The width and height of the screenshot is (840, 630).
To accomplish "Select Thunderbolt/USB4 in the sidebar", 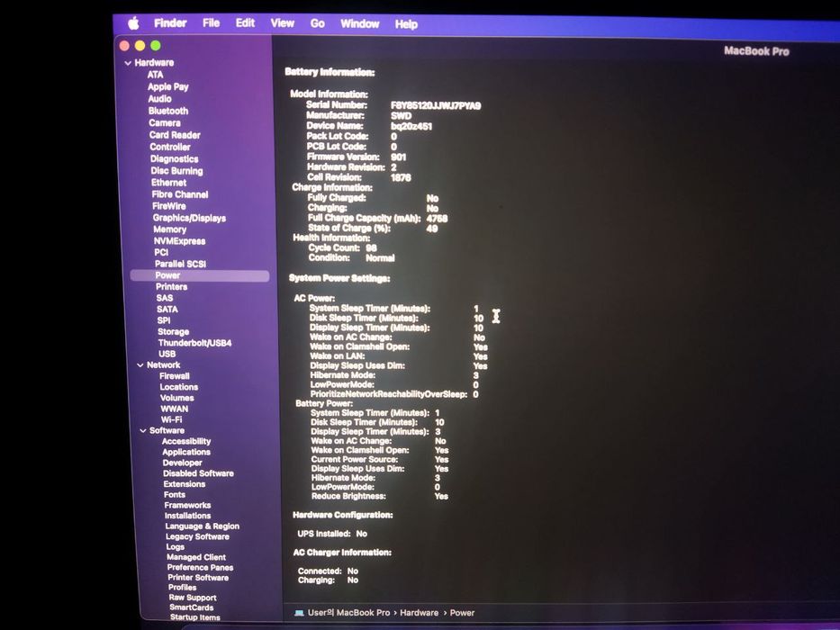I will [x=195, y=343].
